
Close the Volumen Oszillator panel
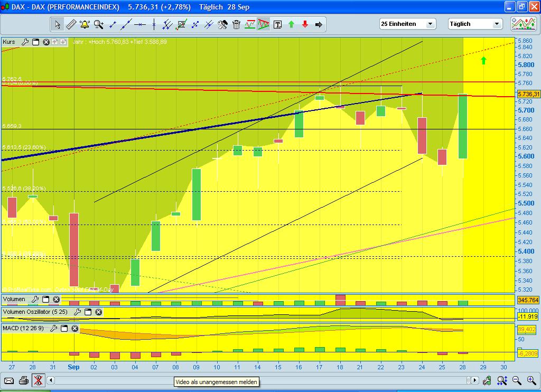(x=99, y=312)
